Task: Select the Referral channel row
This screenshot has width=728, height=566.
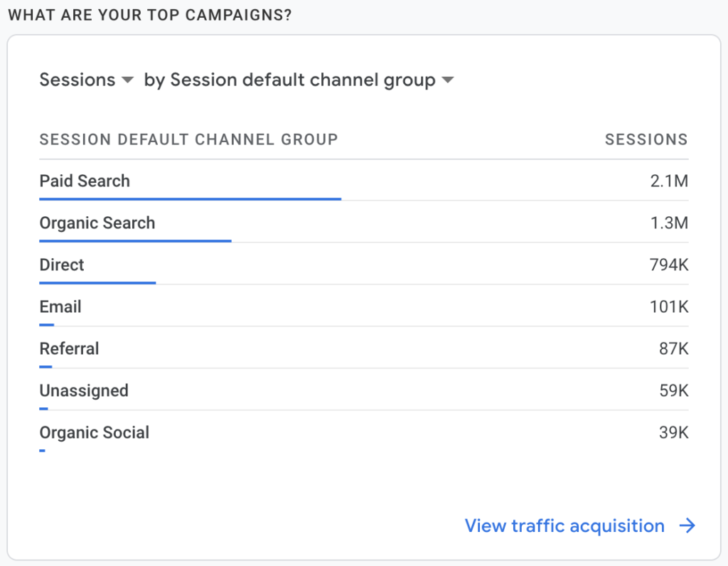Action: [x=363, y=348]
